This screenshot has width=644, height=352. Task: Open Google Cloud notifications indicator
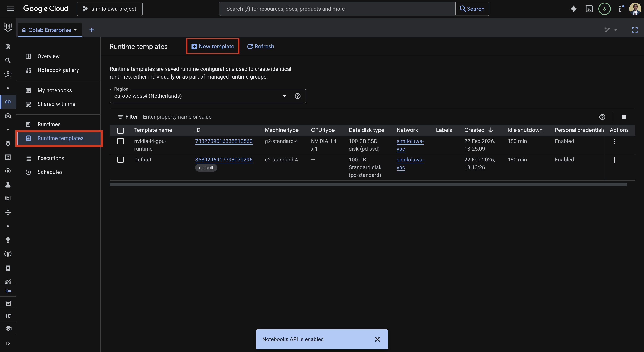[x=605, y=9]
